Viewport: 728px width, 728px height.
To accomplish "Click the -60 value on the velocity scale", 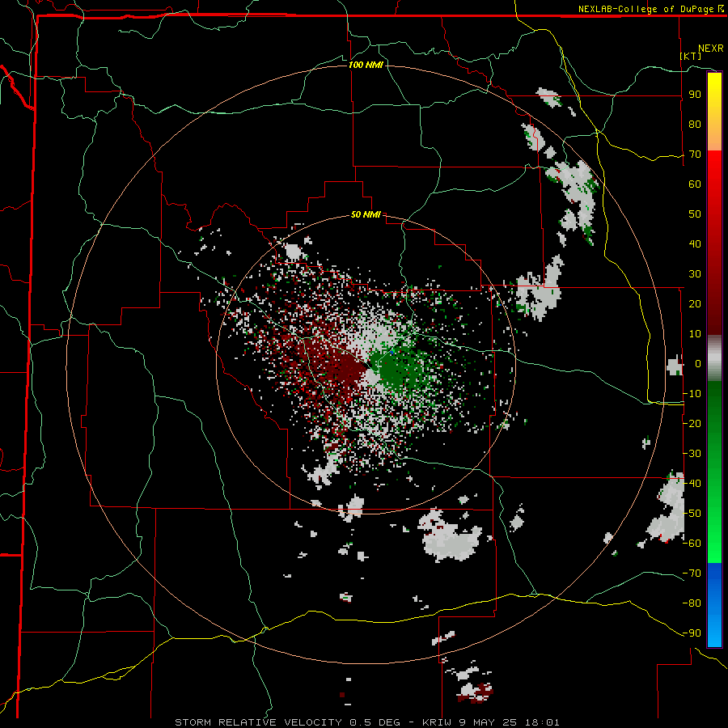I will coord(692,544).
